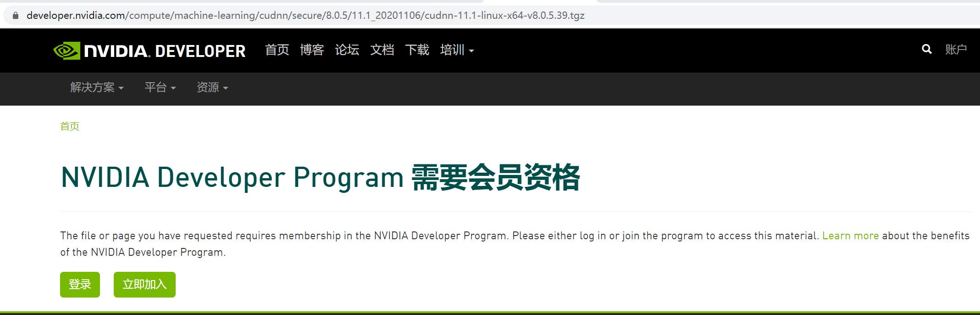This screenshot has height=315, width=980.
Task: Open the search magnifier icon
Action: pos(926,49)
